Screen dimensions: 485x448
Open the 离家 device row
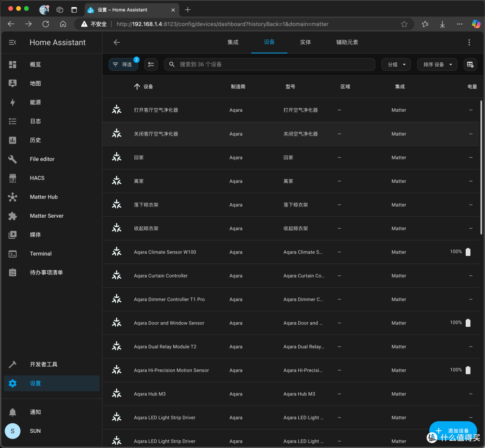291,181
